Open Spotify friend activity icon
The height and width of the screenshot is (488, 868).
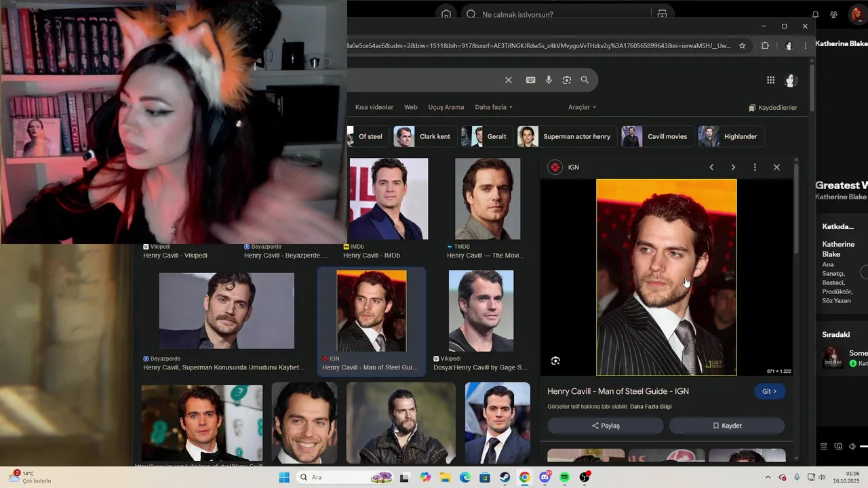(833, 14)
